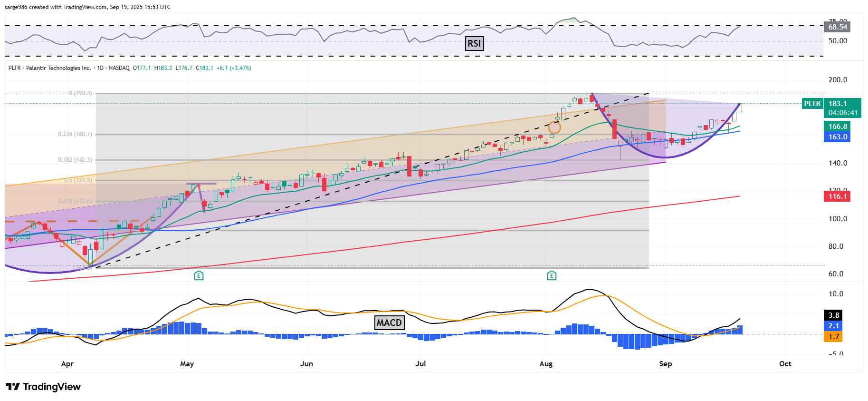
Task: Click the Sep label on time axis
Action: 665,364
